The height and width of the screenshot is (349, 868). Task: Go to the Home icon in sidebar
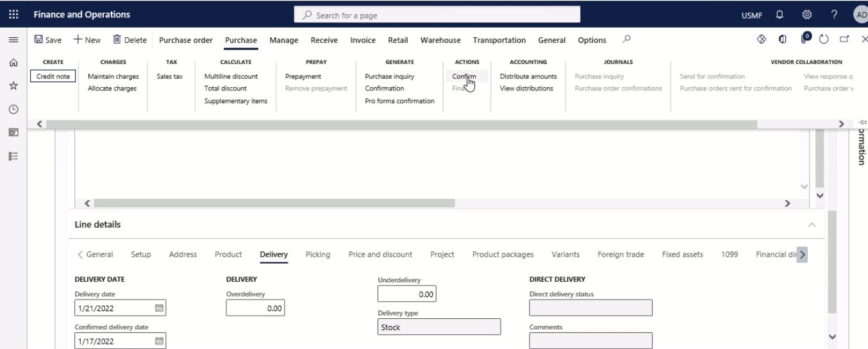[x=13, y=62]
